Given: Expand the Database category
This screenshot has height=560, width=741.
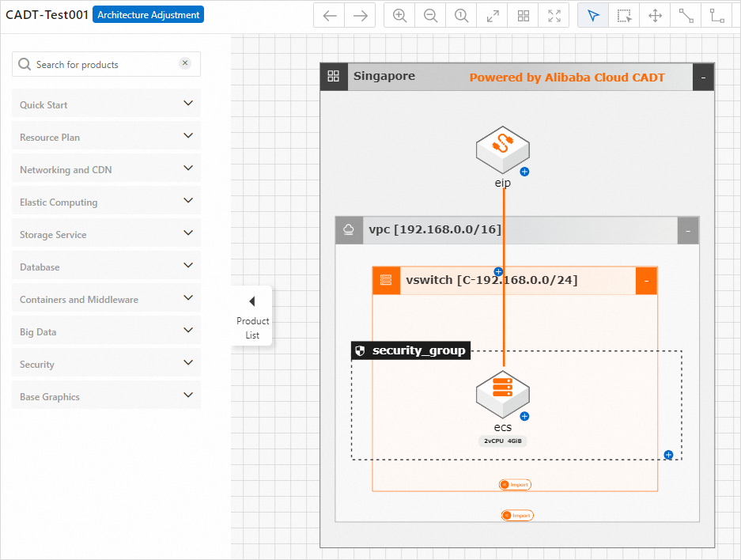Looking at the screenshot, I should pyautogui.click(x=106, y=267).
